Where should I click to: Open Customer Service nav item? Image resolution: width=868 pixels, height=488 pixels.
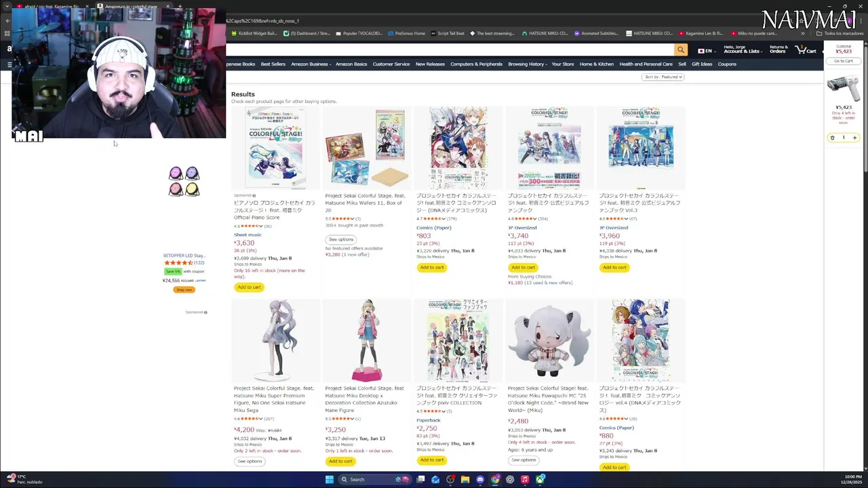pyautogui.click(x=391, y=64)
